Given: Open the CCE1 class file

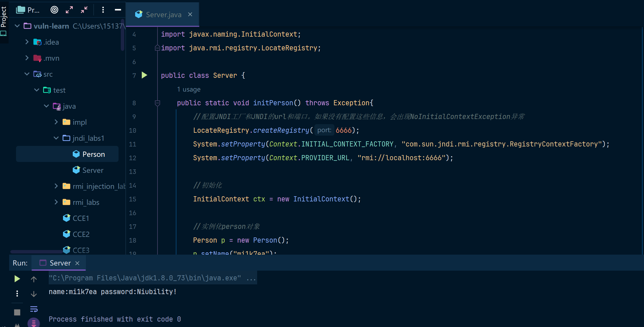Looking at the screenshot, I should [x=76, y=218].
